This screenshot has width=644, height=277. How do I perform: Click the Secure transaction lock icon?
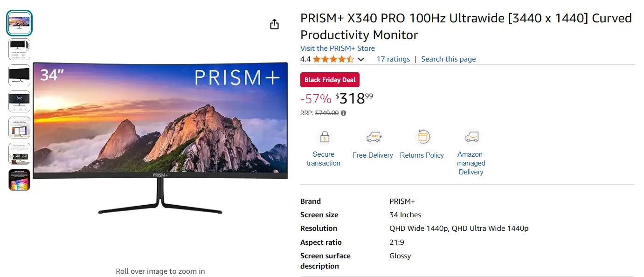tap(324, 137)
